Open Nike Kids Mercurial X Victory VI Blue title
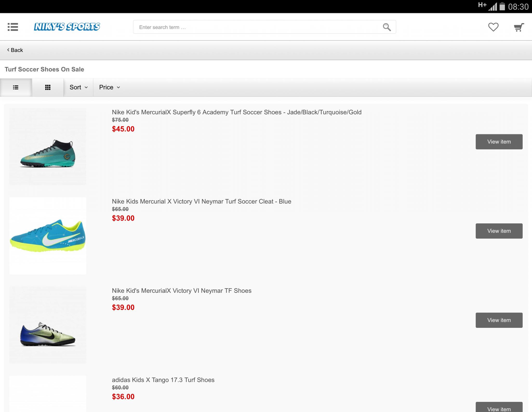This screenshot has height=412, width=532. coord(201,202)
